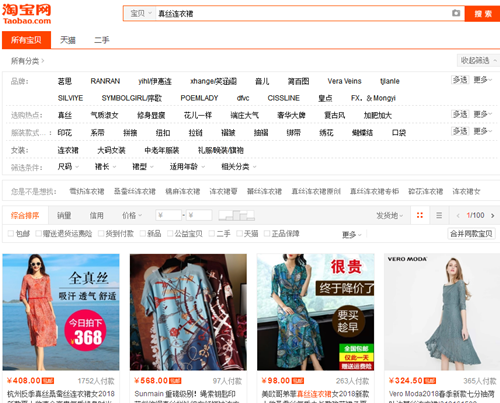500x403 pixels.
Task: Go to next results page arrow
Action: coord(492,216)
